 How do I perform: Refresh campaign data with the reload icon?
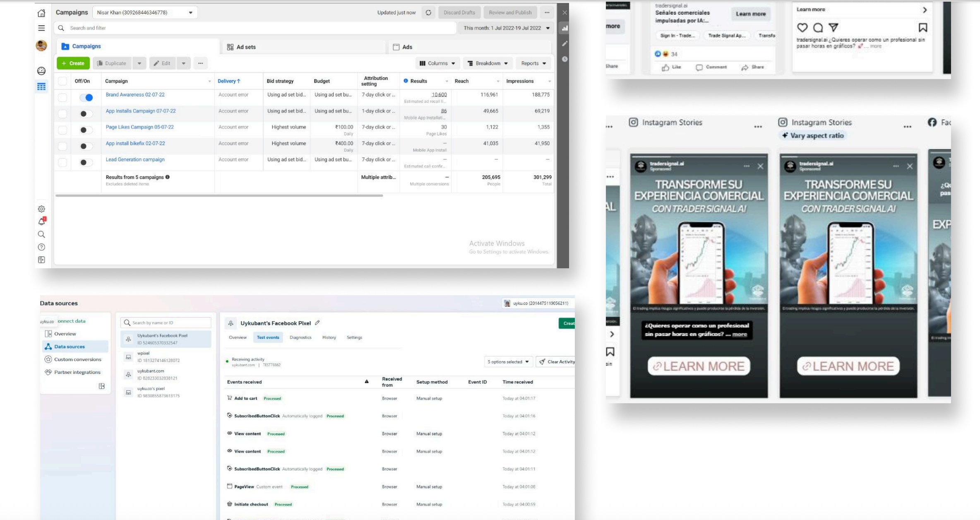pos(428,12)
